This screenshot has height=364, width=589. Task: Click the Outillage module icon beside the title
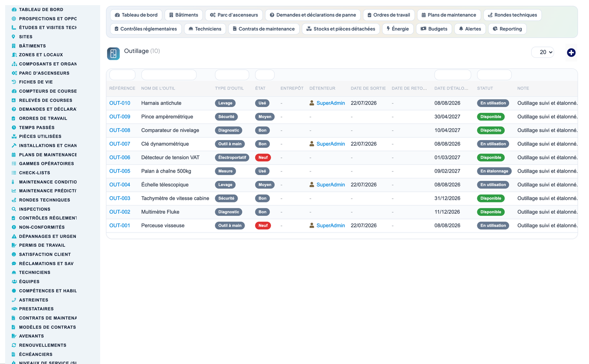113,53
